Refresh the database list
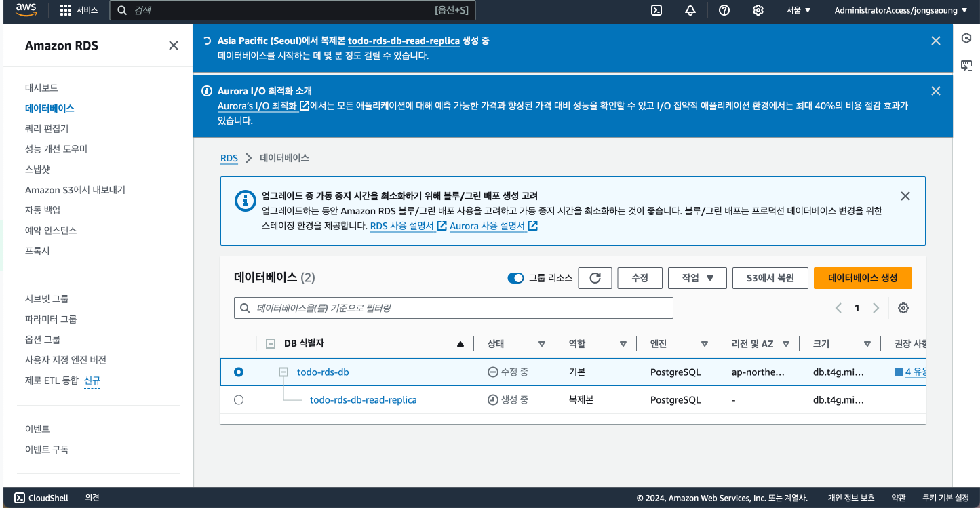980x508 pixels. 595,278
